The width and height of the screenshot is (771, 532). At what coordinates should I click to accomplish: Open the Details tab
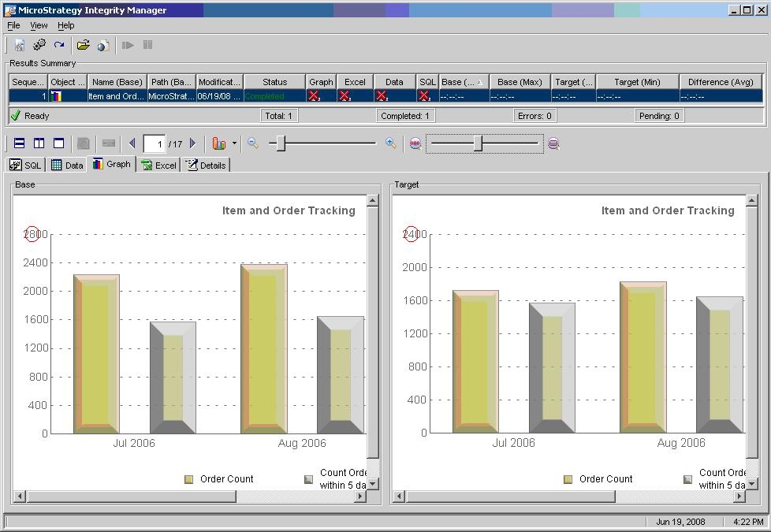click(x=206, y=166)
